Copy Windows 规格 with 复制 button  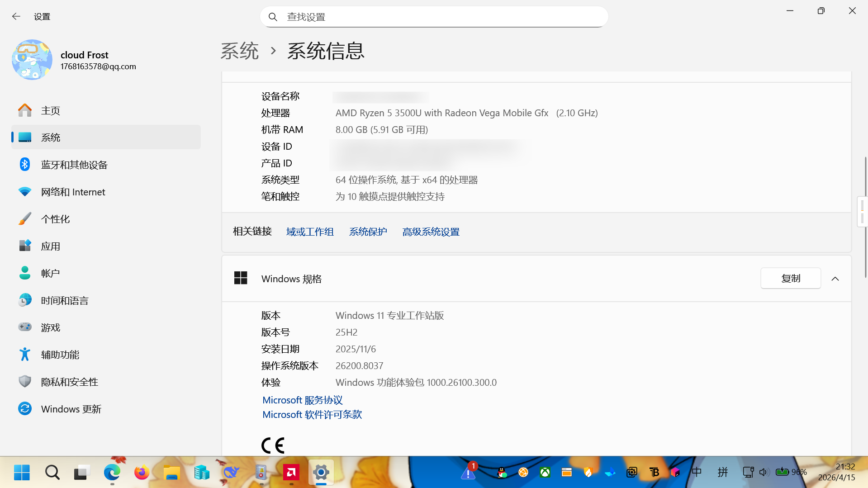click(x=791, y=278)
